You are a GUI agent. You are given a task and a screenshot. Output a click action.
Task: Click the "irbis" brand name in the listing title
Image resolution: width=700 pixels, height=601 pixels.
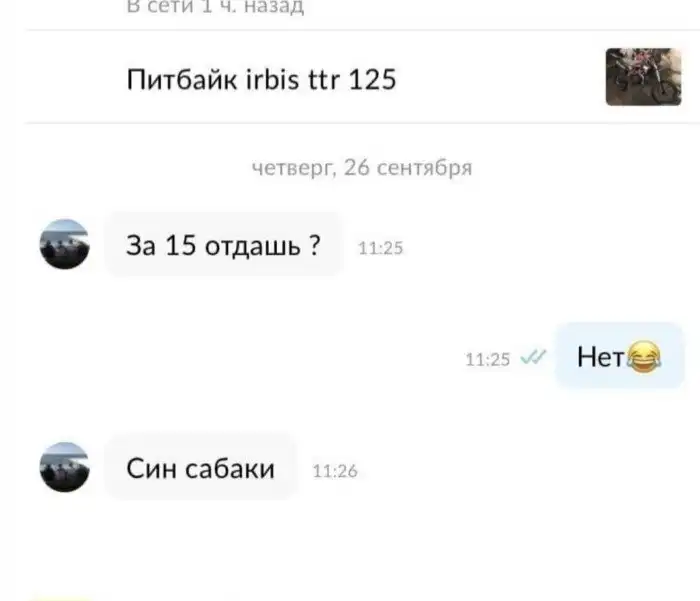click(x=272, y=79)
